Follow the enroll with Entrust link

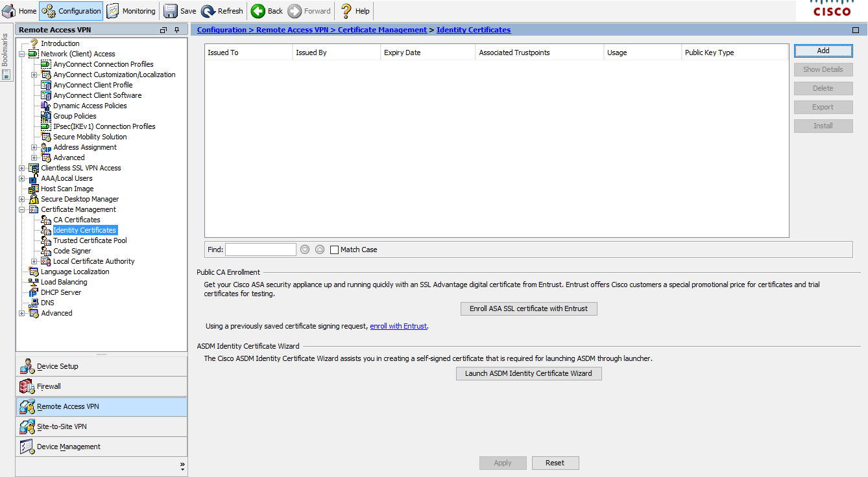point(398,326)
